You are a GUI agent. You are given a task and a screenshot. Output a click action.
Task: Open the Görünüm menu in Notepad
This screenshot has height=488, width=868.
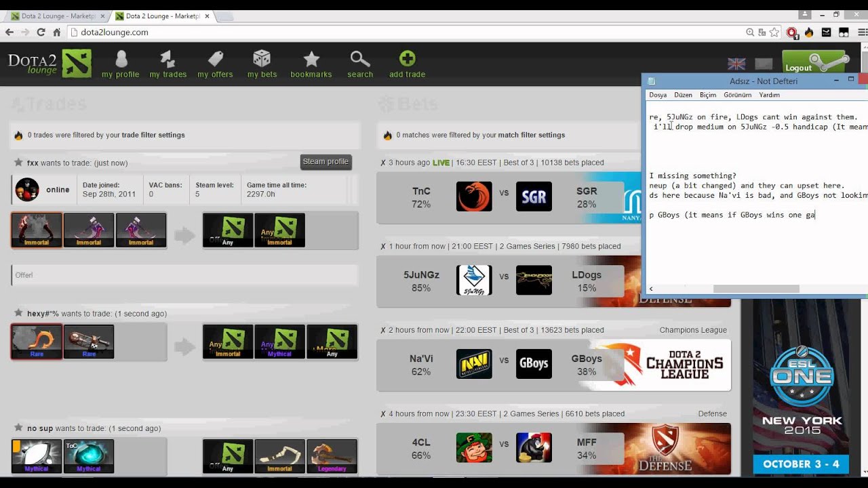[737, 95]
